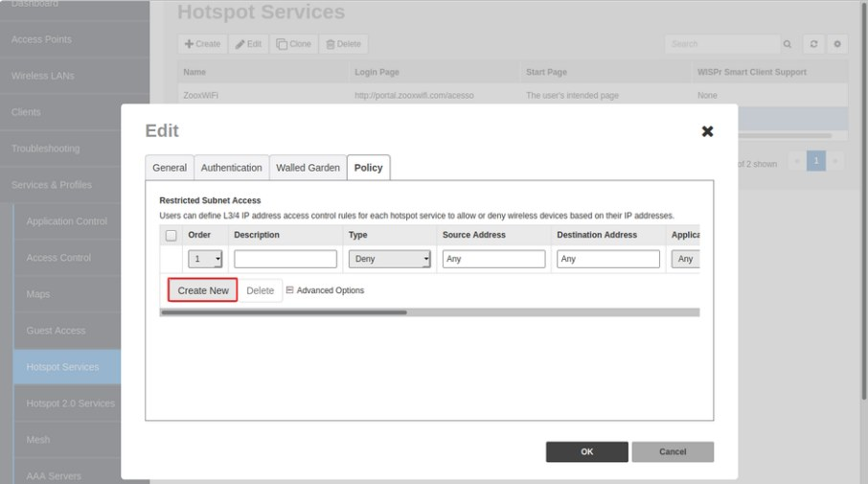Click the Description input field
The image size is (868, 484).
pyautogui.click(x=286, y=259)
